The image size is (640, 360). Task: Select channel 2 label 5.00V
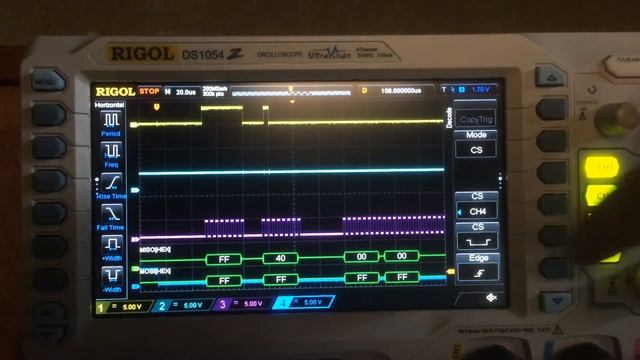pos(183,305)
